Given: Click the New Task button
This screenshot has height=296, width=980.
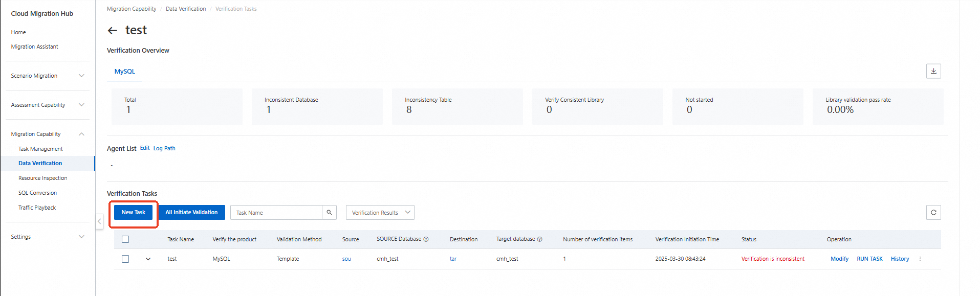Looking at the screenshot, I should 133,212.
